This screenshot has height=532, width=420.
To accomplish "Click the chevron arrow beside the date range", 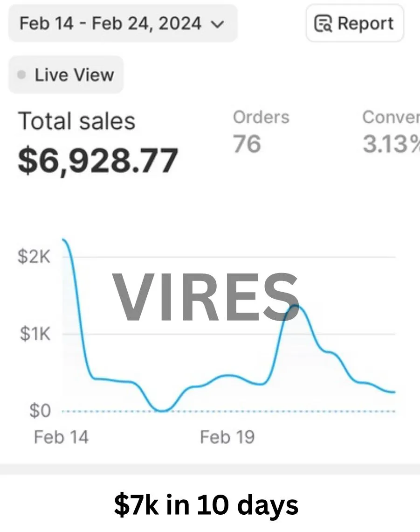I will 218,24.
